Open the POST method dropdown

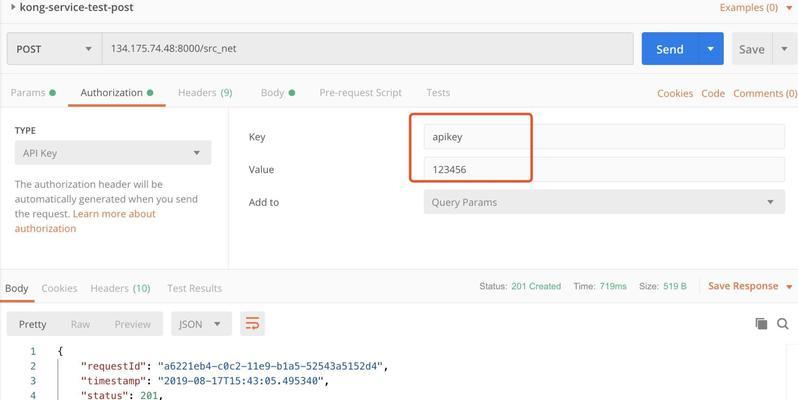click(x=54, y=49)
